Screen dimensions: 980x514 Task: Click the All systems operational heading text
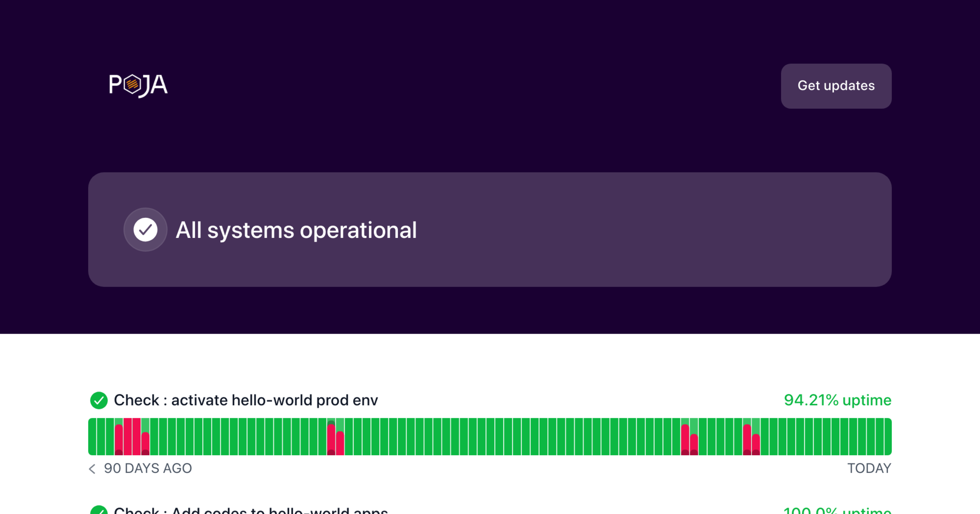296,230
